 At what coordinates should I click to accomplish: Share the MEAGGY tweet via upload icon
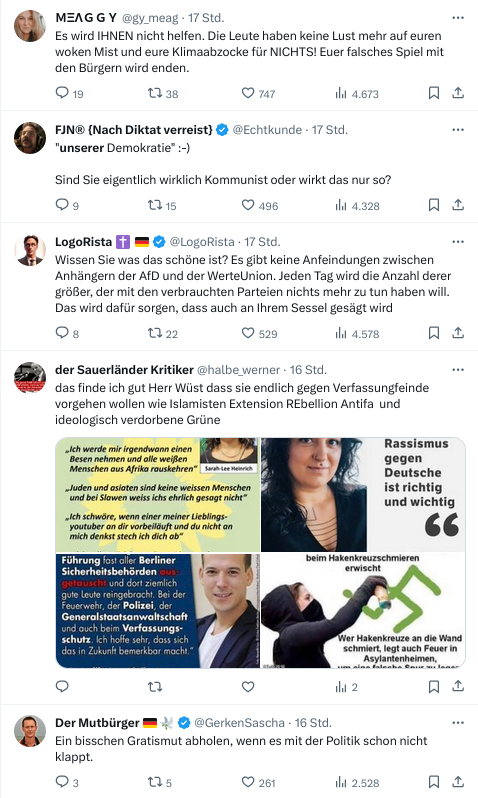(x=458, y=93)
